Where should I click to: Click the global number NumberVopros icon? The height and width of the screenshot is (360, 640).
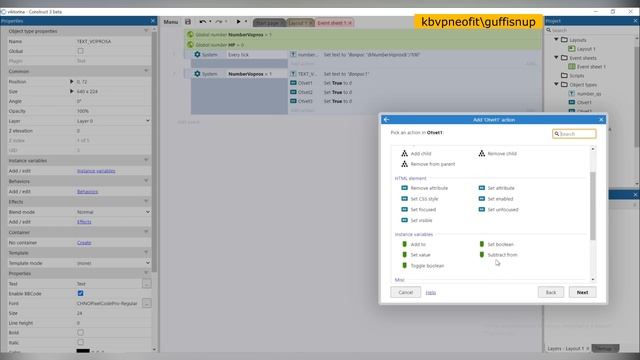[x=190, y=35]
